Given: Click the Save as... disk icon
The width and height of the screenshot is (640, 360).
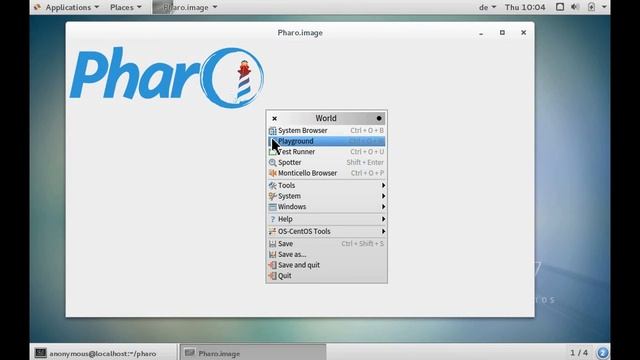Looking at the screenshot, I should (272, 254).
